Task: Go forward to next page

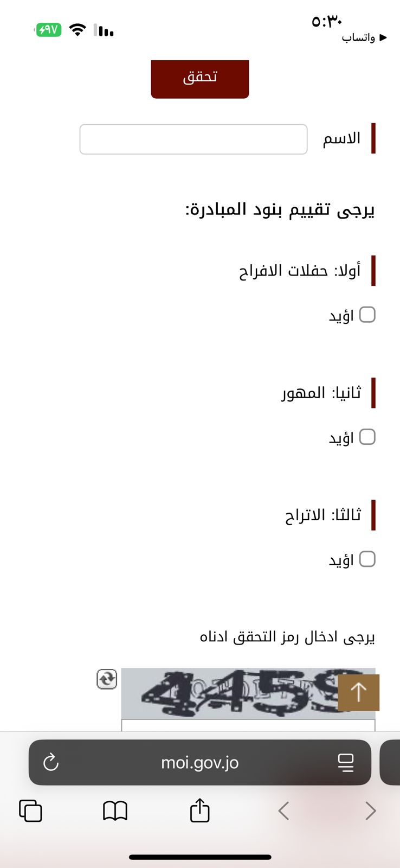Action: click(370, 811)
